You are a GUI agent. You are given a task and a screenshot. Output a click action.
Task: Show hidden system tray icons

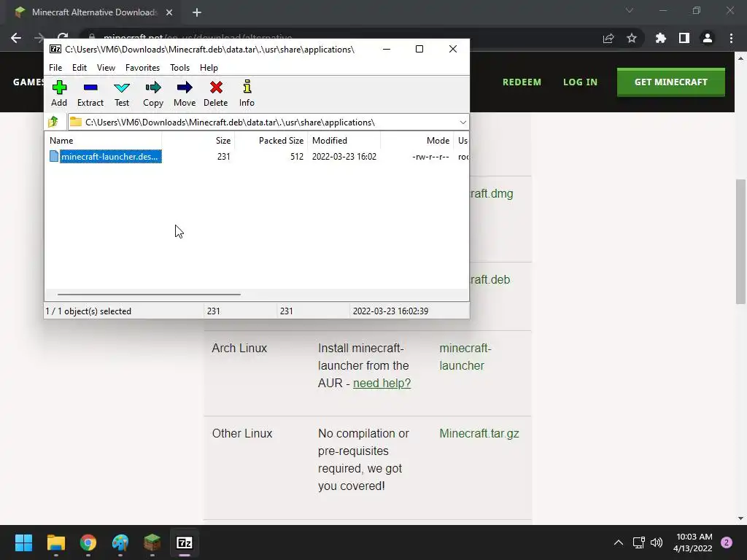(619, 542)
